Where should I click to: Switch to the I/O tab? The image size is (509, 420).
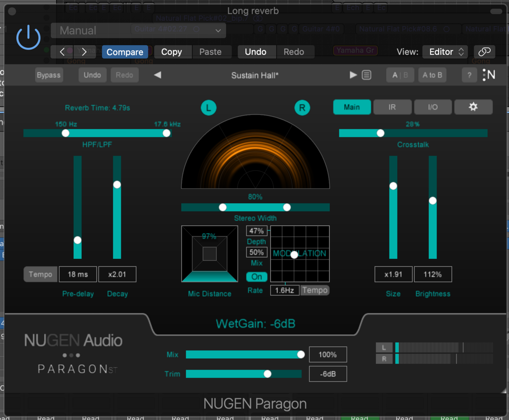point(432,107)
